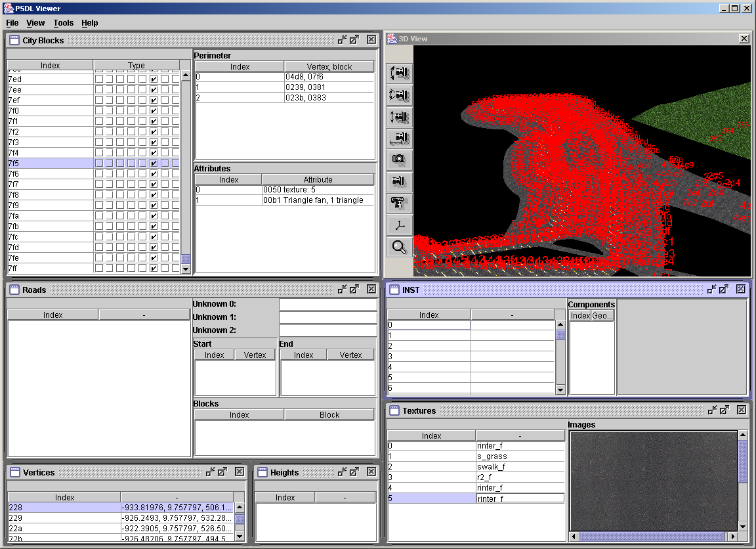Image resolution: width=756 pixels, height=549 pixels.
Task: Toggle the 3D axes icon
Action: click(x=399, y=225)
